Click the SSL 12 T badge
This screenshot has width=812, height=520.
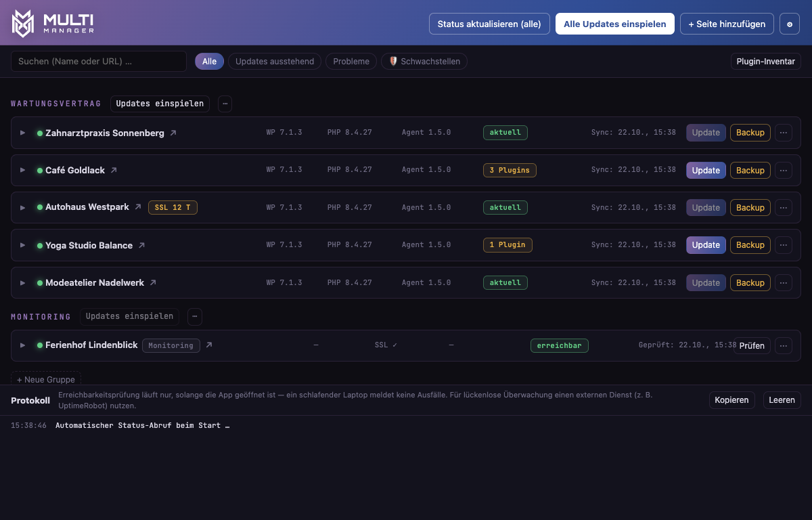pos(173,207)
